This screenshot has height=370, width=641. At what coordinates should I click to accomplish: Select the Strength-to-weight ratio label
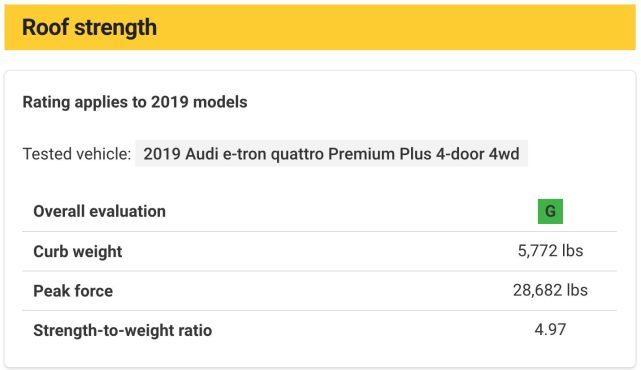coord(123,330)
